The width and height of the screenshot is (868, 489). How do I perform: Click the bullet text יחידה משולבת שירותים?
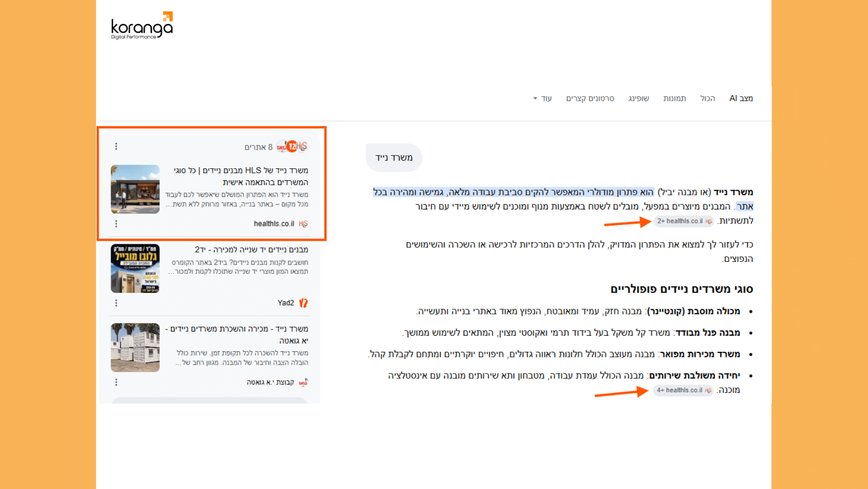pos(695,375)
